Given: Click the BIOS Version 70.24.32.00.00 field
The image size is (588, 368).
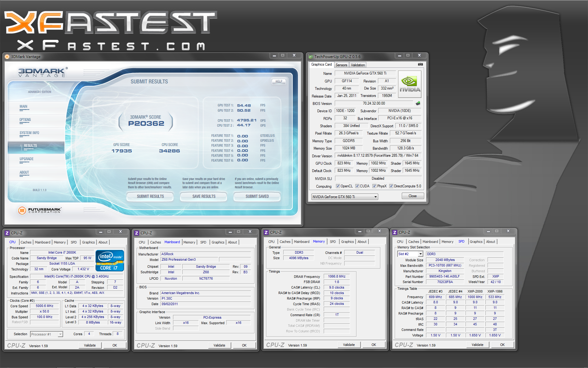Looking at the screenshot, I should pos(374,103).
